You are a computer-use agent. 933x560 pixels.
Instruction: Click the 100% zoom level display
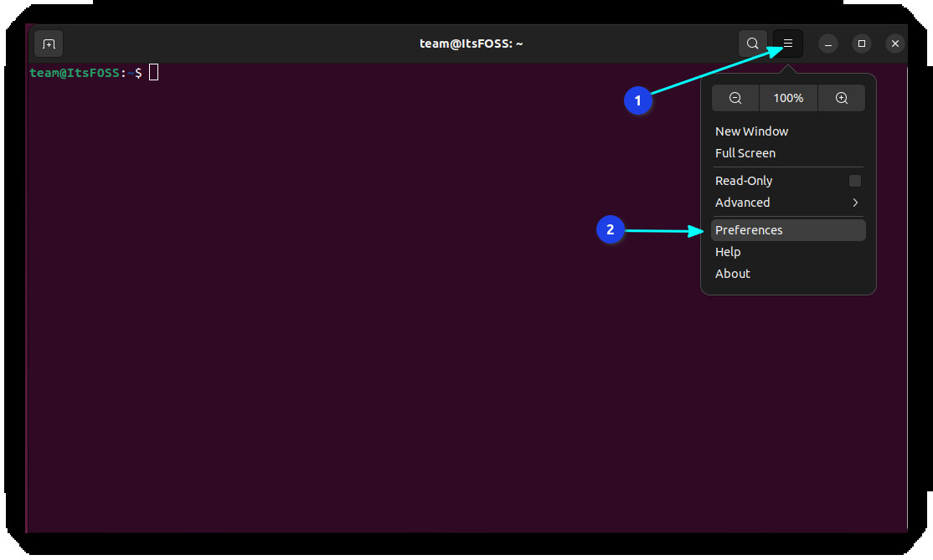788,98
